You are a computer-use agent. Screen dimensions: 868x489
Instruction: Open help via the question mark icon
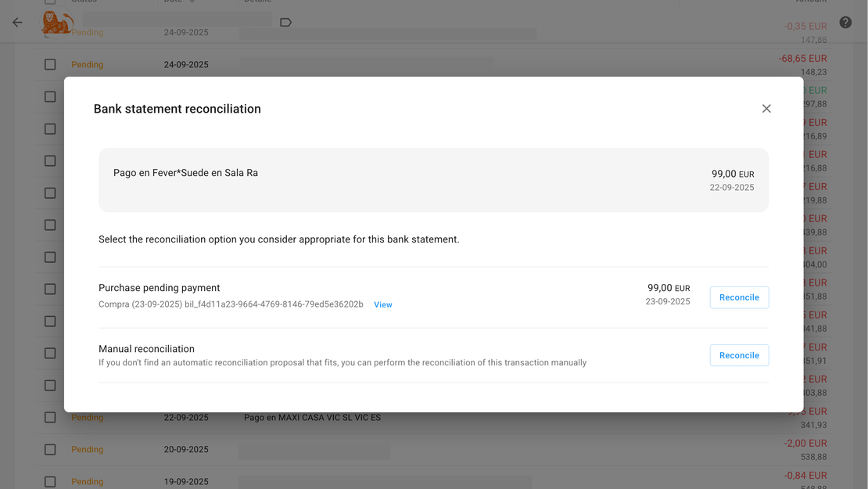[845, 23]
